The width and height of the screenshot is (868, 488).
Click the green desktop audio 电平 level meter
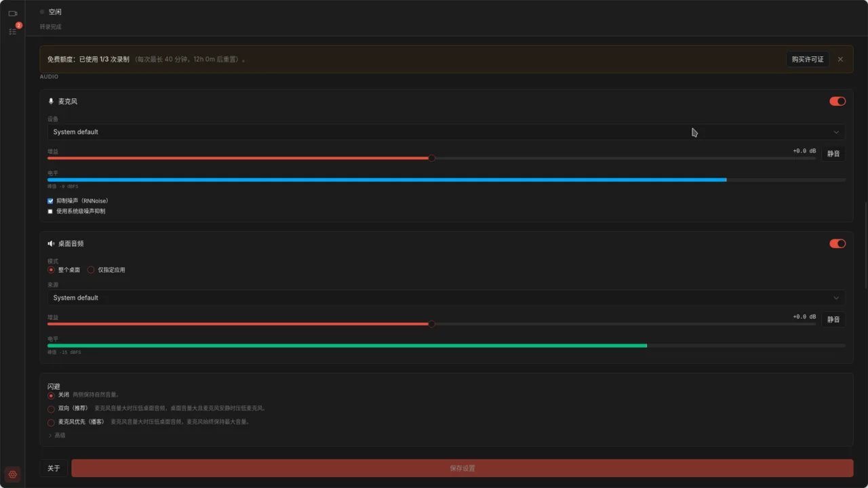coord(446,346)
